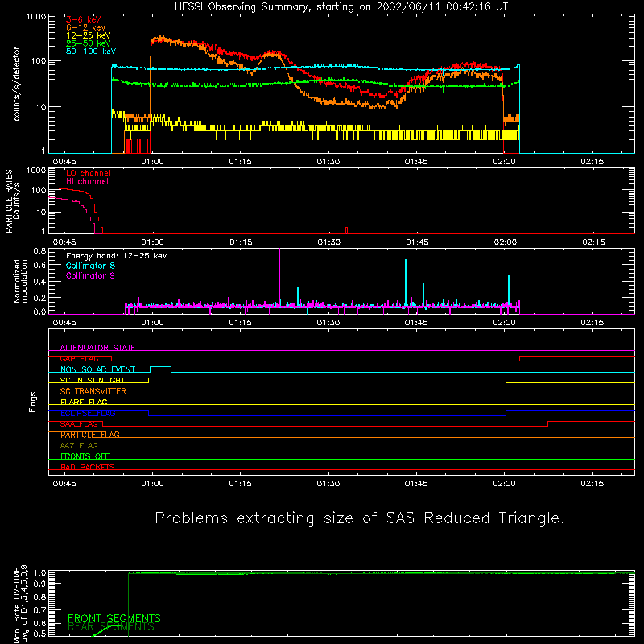Click the green 25-50 keV legend entry

(88, 43)
